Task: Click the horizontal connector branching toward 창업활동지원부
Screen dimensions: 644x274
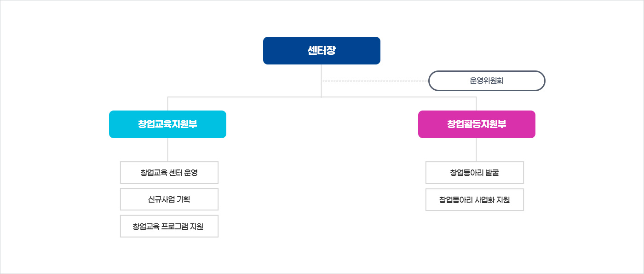Action: click(x=398, y=97)
